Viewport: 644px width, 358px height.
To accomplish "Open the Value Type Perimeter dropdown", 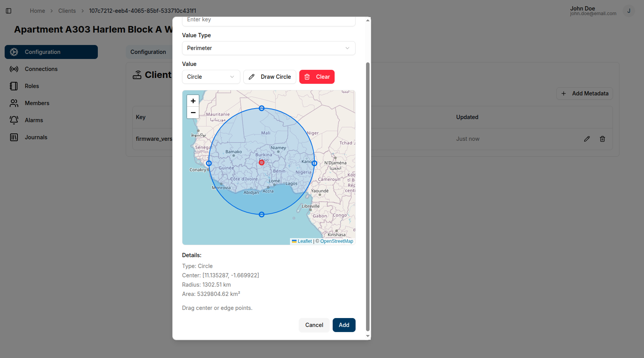I will [x=268, y=48].
